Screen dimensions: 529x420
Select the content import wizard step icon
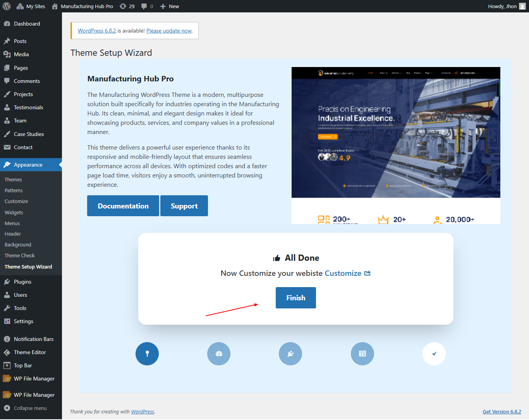pos(362,354)
